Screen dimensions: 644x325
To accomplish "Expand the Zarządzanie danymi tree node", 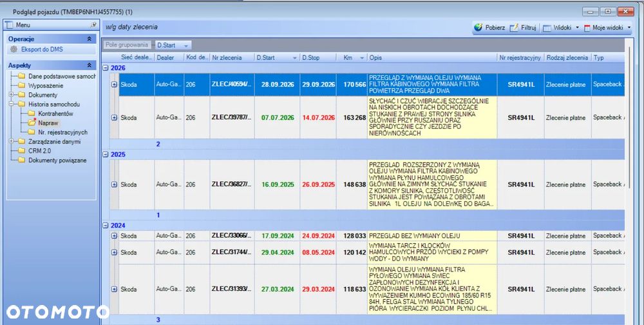I will pyautogui.click(x=11, y=141).
